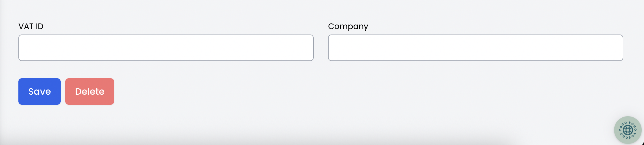Click the Save button
The image size is (644, 145).
[39, 91]
